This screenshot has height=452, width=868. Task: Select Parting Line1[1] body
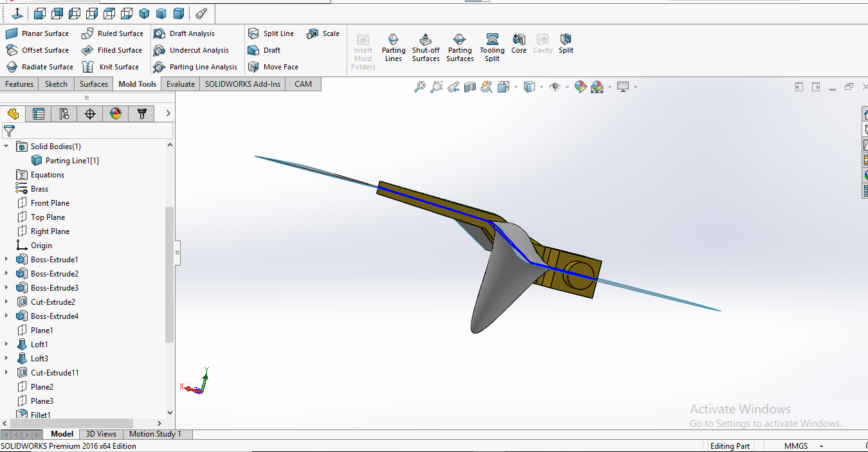72,161
